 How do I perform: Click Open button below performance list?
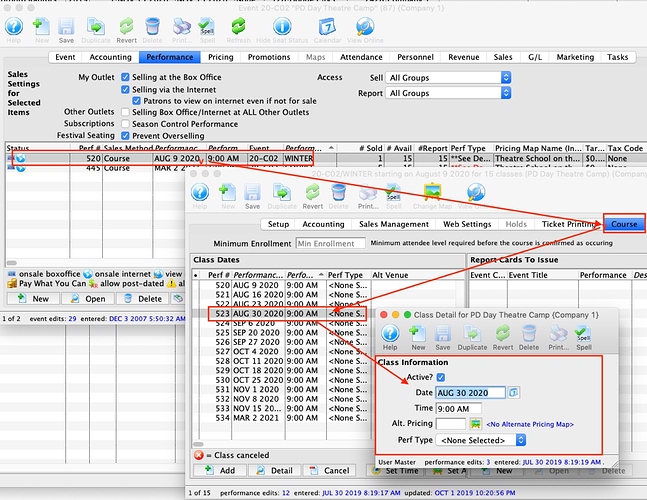(x=88, y=299)
